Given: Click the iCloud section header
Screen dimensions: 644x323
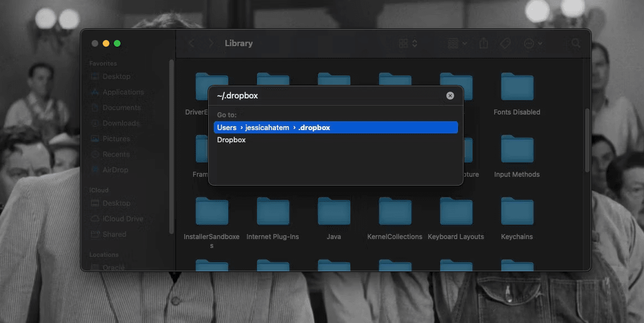Looking at the screenshot, I should point(99,190).
